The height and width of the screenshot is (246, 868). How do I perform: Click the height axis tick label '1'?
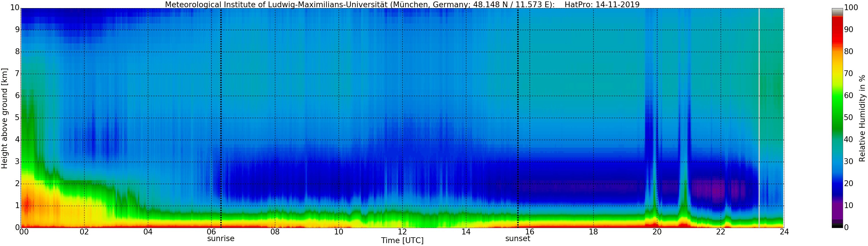pos(17,205)
